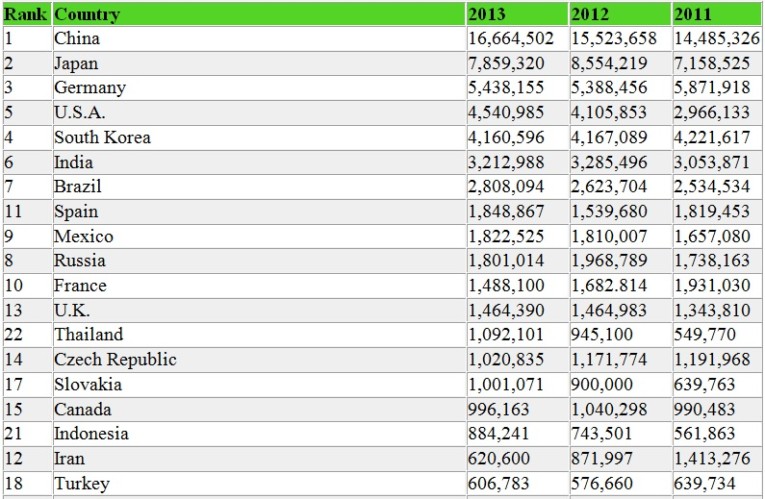
Task: Click Indonesia's 2012 value 743,501
Action: [606, 434]
